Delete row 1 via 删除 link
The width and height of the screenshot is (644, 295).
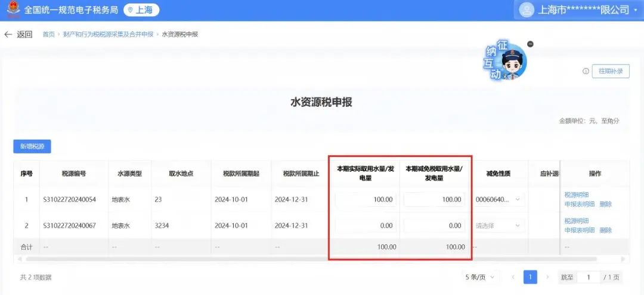pyautogui.click(x=605, y=204)
